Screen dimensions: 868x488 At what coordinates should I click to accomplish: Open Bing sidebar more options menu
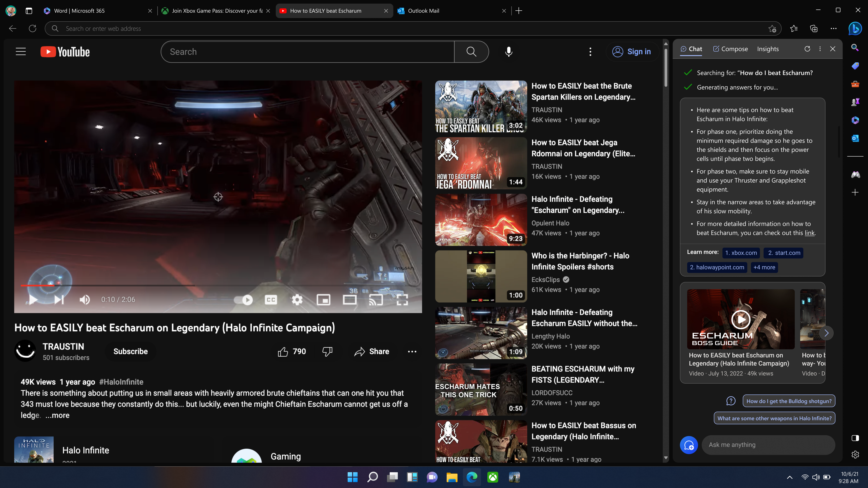click(x=820, y=49)
